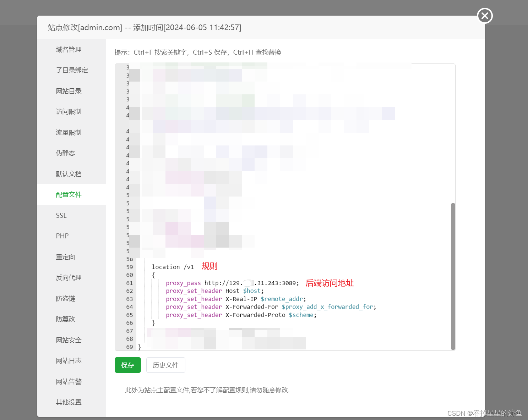Image resolution: width=528 pixels, height=420 pixels.
Task: Select the currently active 配置文件 tab
Action: click(x=69, y=194)
